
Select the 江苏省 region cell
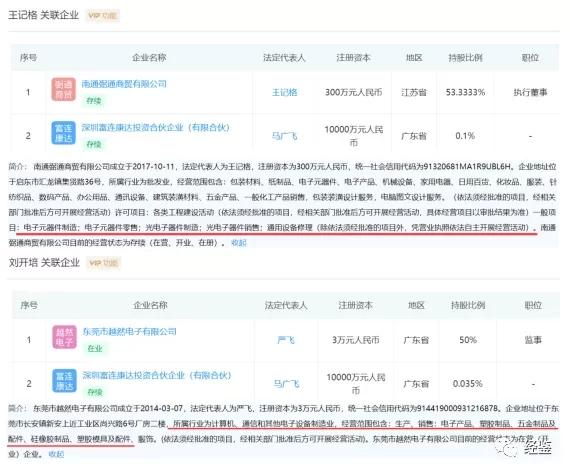[x=414, y=92]
